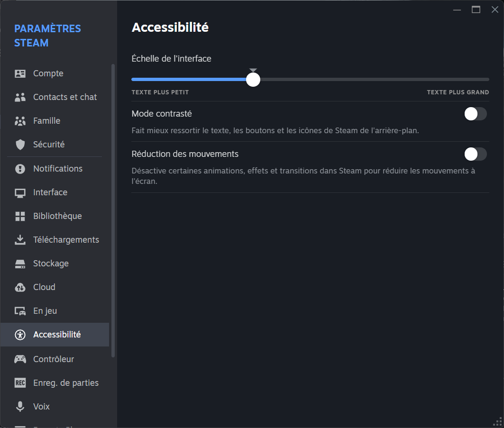504x428 pixels.
Task: Click the unfilled part of the Échelle de l'interface slider
Action: click(x=375, y=79)
